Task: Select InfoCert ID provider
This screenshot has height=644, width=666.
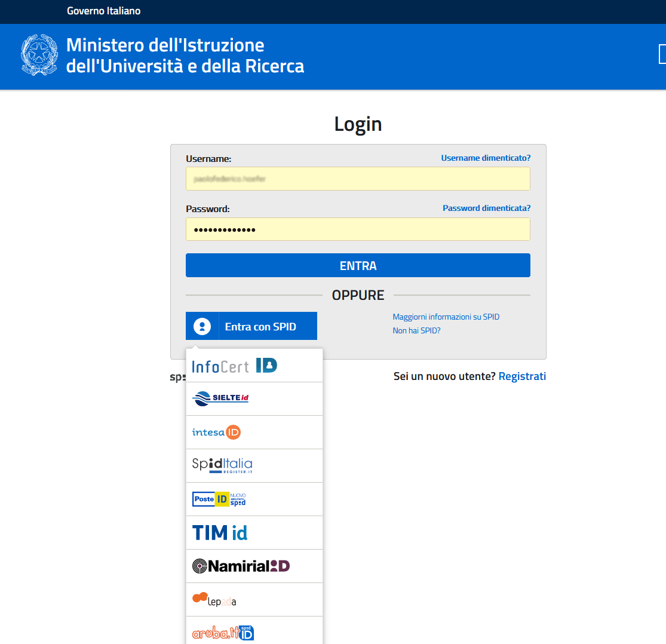Action: pos(235,366)
